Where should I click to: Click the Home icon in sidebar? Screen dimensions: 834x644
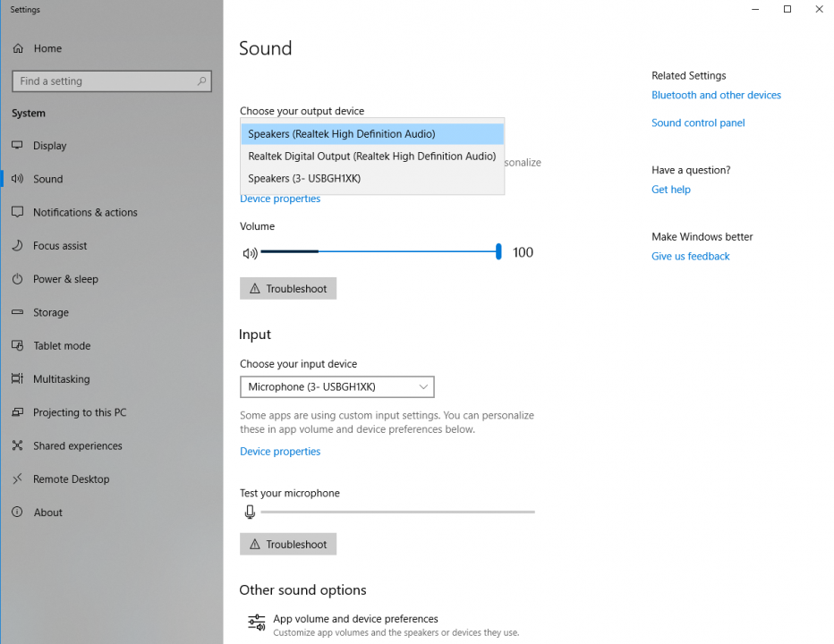18,48
